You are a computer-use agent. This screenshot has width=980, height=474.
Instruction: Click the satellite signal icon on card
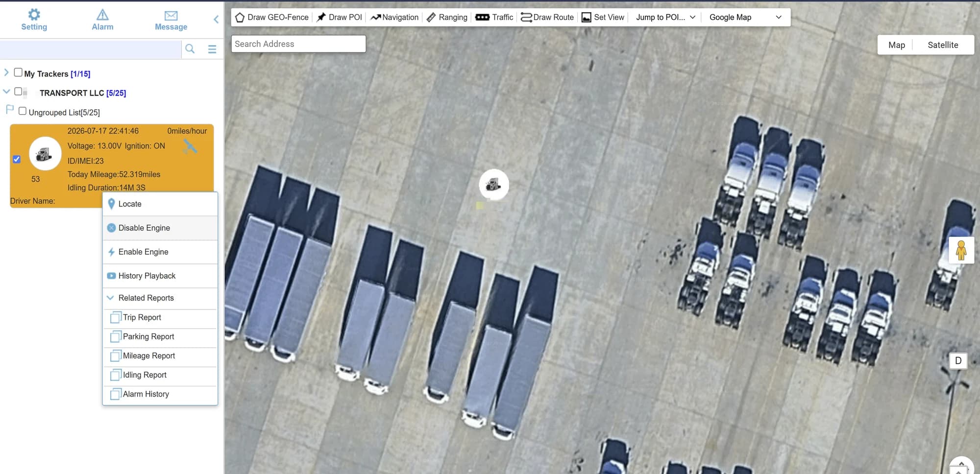(x=190, y=146)
